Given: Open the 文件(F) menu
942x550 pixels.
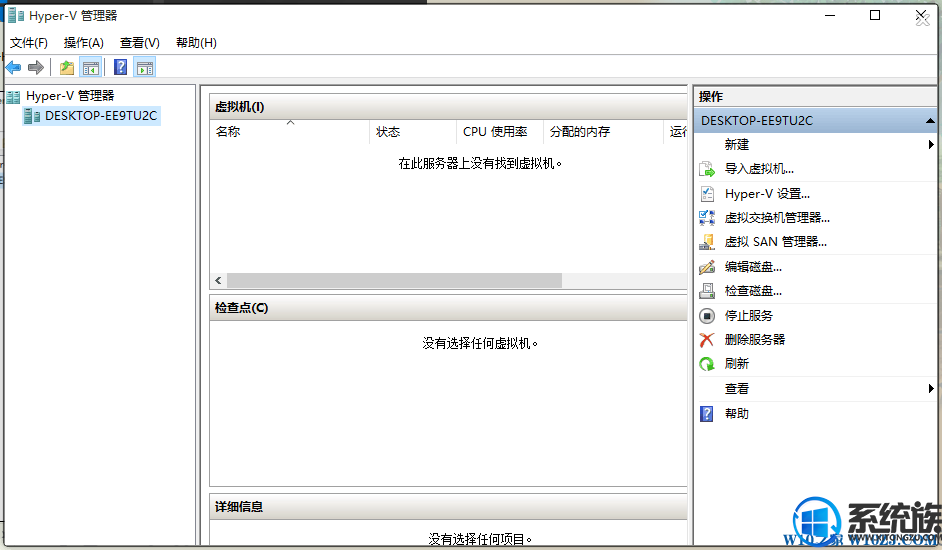Looking at the screenshot, I should coord(29,43).
